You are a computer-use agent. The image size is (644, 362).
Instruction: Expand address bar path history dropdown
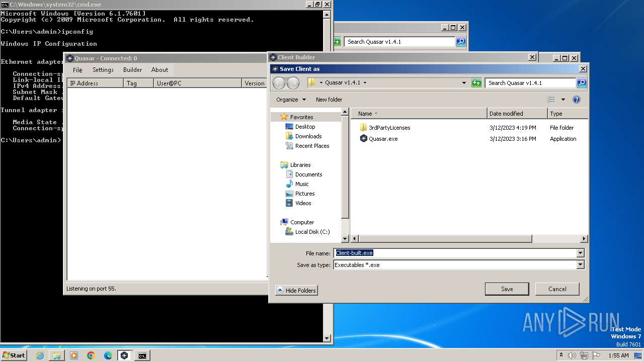point(464,83)
